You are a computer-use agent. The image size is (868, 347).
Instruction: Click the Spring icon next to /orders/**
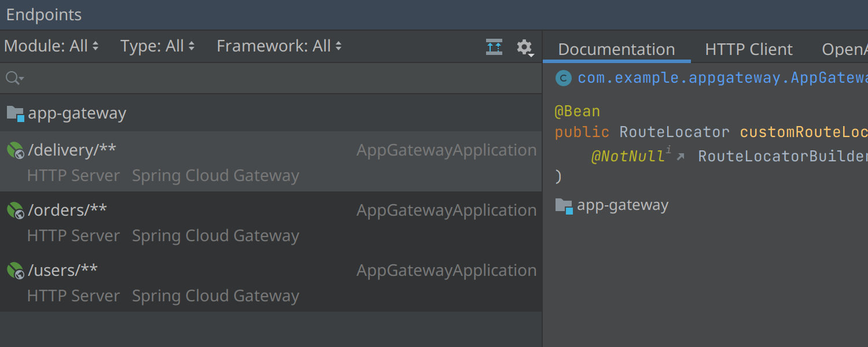(x=15, y=211)
